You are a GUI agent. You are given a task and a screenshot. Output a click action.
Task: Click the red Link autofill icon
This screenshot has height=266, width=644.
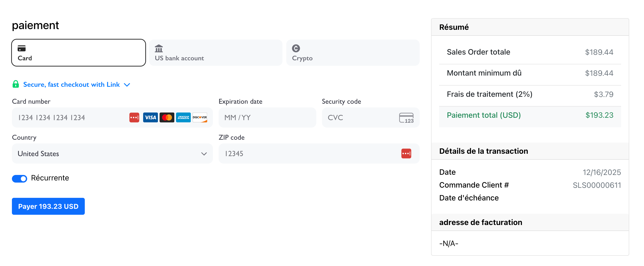[135, 117]
